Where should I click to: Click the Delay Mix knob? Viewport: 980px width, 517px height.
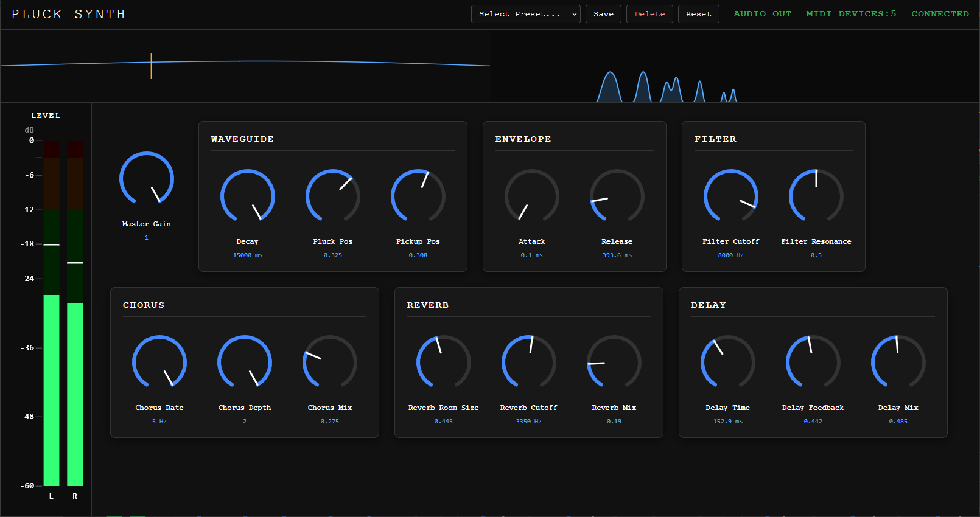898,363
